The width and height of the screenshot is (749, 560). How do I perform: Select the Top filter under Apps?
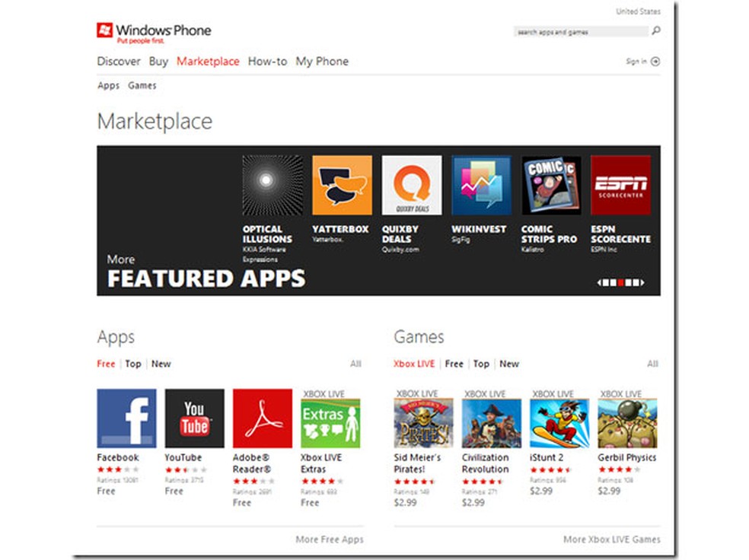tap(132, 364)
